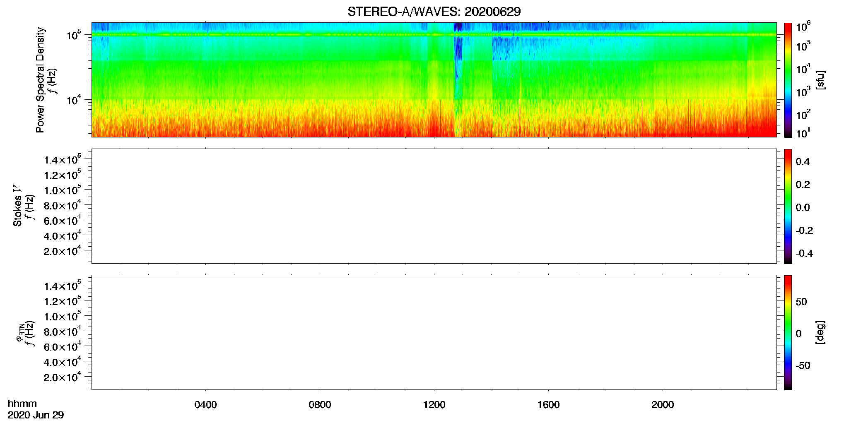Click the hhmm time format label
This screenshot has width=868, height=447.
pyautogui.click(x=22, y=404)
